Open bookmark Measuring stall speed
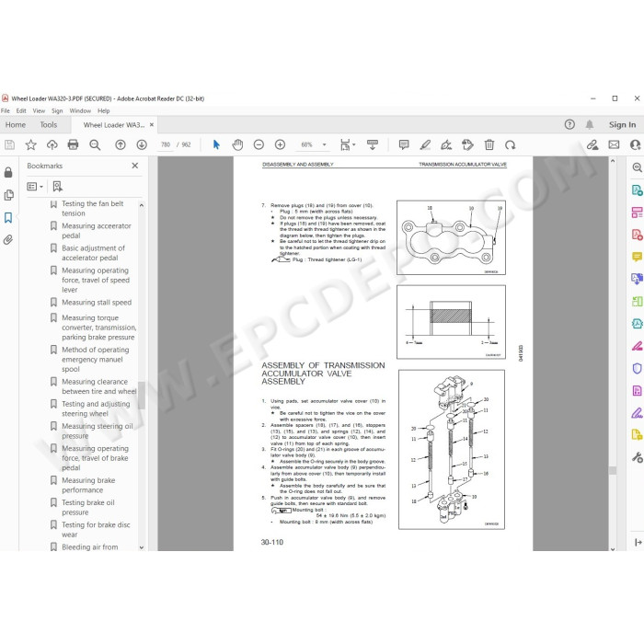The width and height of the screenshot is (644, 644). pyautogui.click(x=97, y=303)
